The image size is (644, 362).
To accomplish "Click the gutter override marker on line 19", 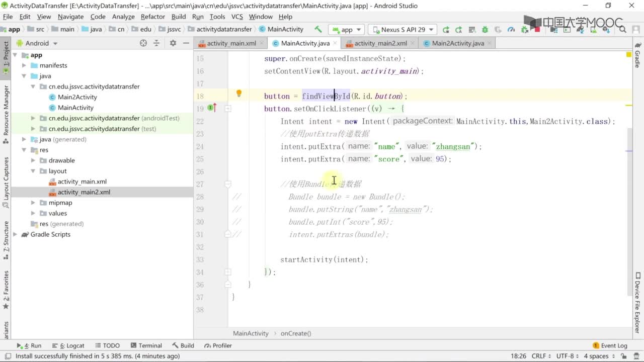I will pos(212,108).
